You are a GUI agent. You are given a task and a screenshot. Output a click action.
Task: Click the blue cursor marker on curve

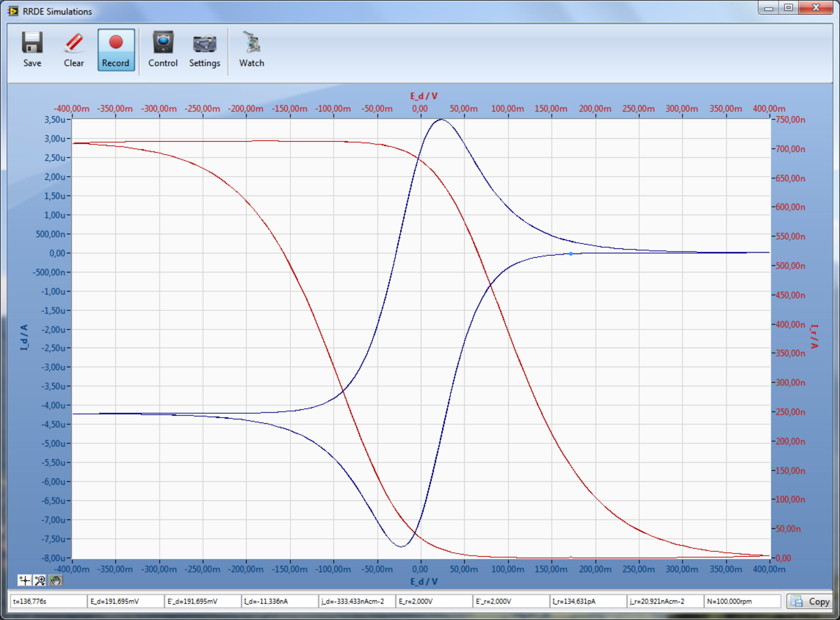571,254
